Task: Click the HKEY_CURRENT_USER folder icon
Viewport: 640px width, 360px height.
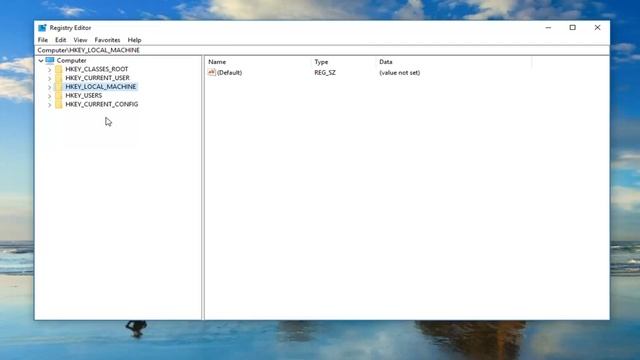Action: [x=59, y=78]
